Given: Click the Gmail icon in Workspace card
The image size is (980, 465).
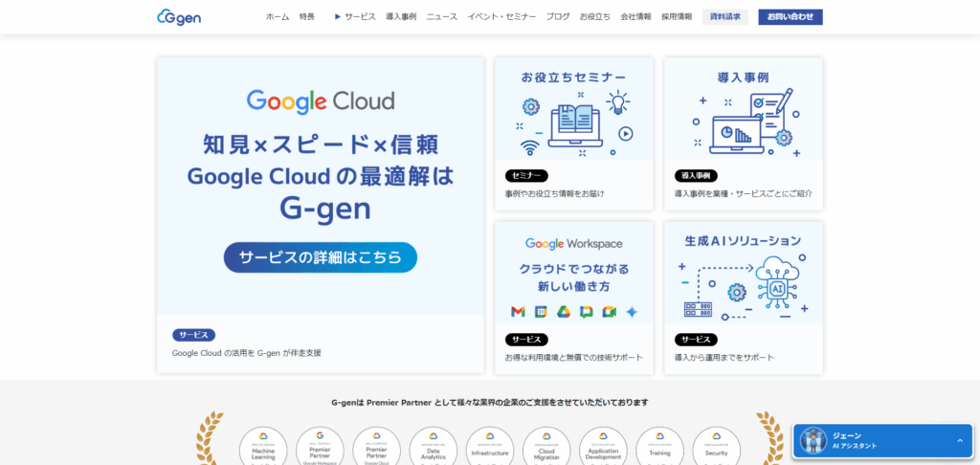Looking at the screenshot, I should 518,312.
